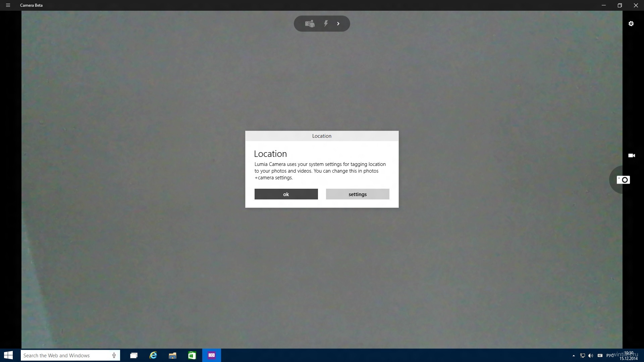Focus the Search the Web and Windows box

tap(70, 355)
